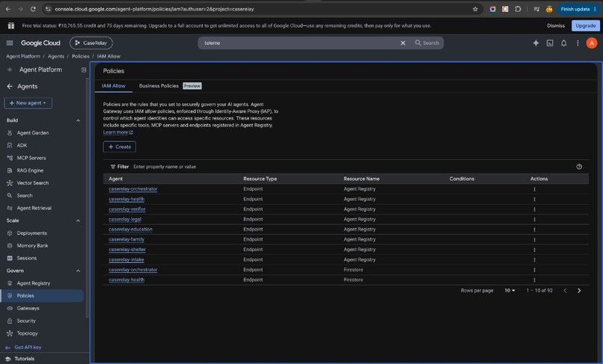The image size is (603, 364).
Task: Click Agents in the breadcrumb
Action: click(56, 56)
